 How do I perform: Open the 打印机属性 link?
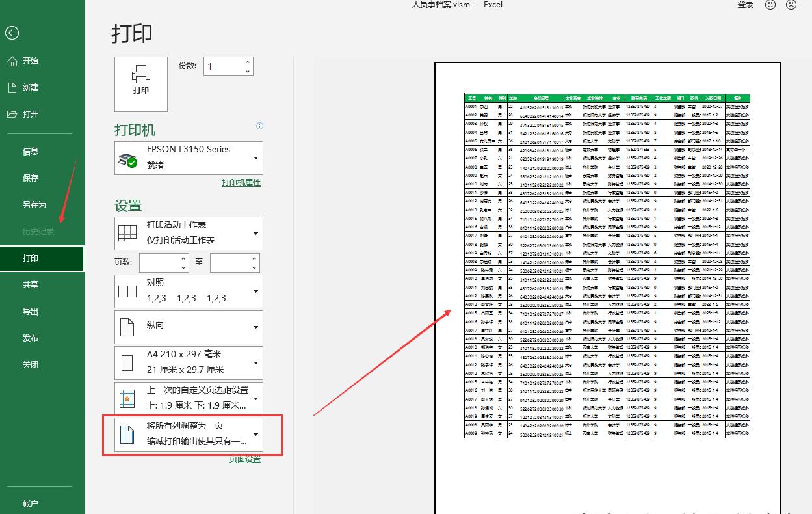(241, 183)
